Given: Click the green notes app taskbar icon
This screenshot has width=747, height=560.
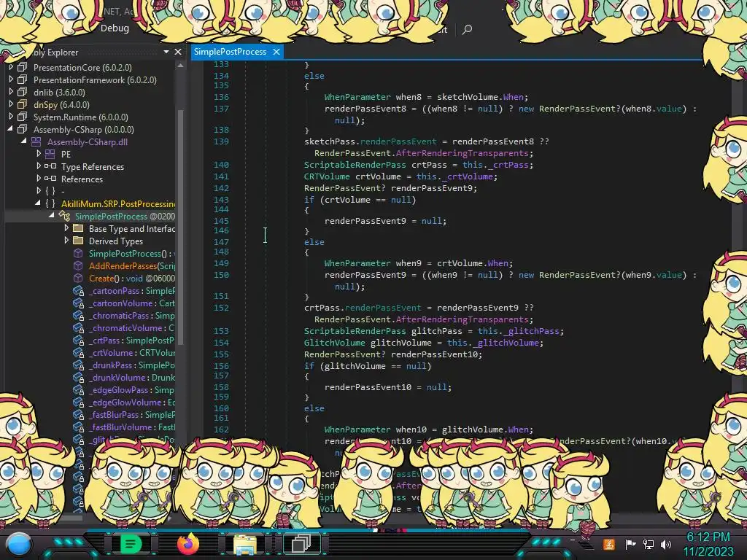Looking at the screenshot, I should pyautogui.click(x=131, y=544).
